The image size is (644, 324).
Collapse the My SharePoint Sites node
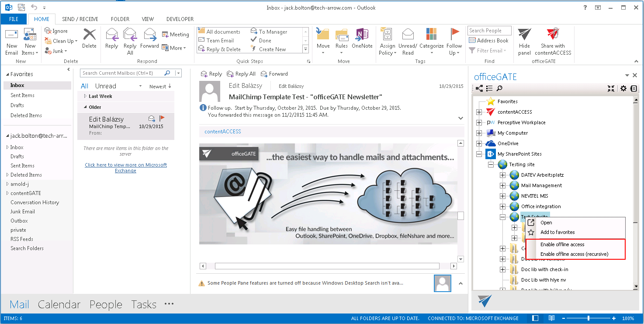pyautogui.click(x=479, y=154)
